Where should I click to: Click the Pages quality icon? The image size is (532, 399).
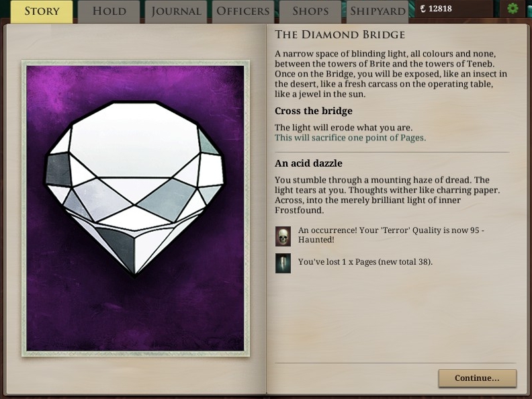[x=283, y=263]
